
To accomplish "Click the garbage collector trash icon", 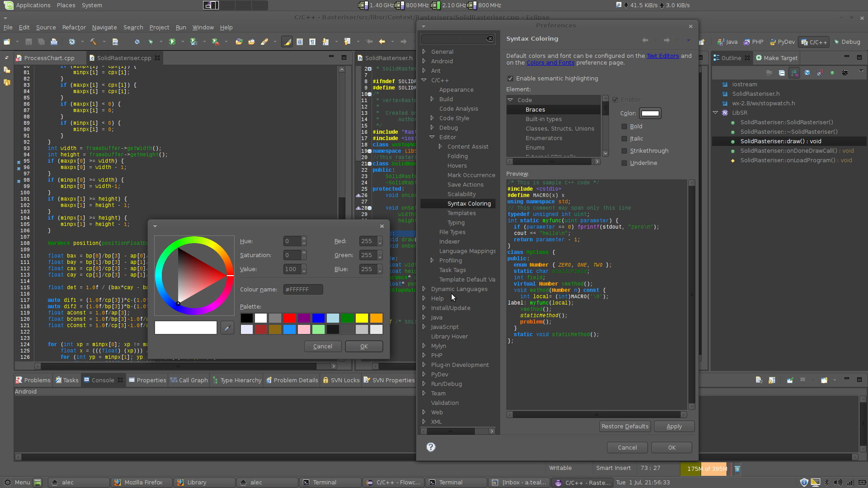I will point(737,469).
